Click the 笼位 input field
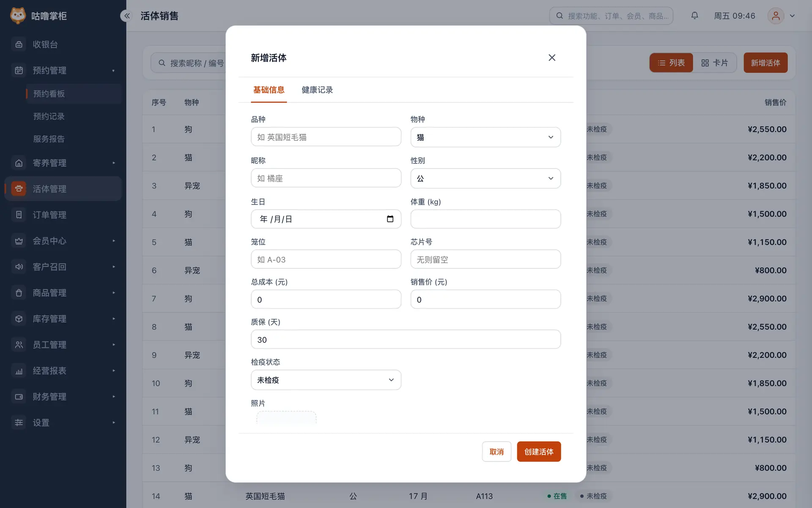 pos(326,259)
